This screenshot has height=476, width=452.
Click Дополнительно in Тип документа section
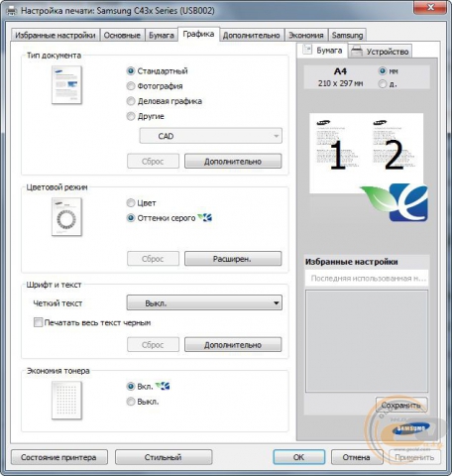pyautogui.click(x=233, y=162)
